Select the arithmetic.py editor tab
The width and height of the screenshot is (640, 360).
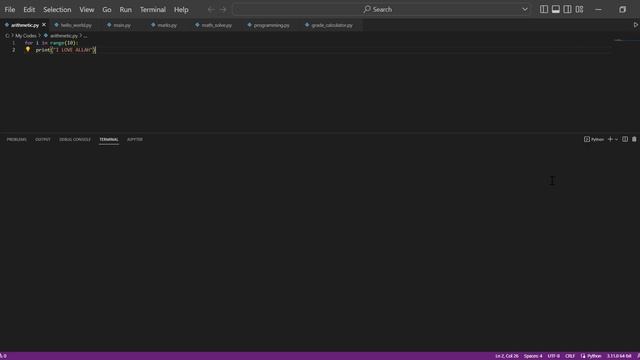tap(25, 25)
